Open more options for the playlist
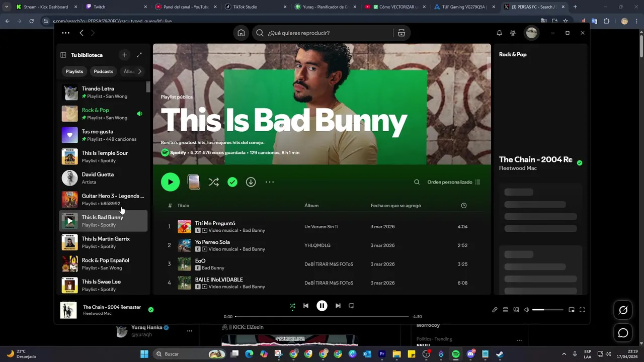 point(270,182)
